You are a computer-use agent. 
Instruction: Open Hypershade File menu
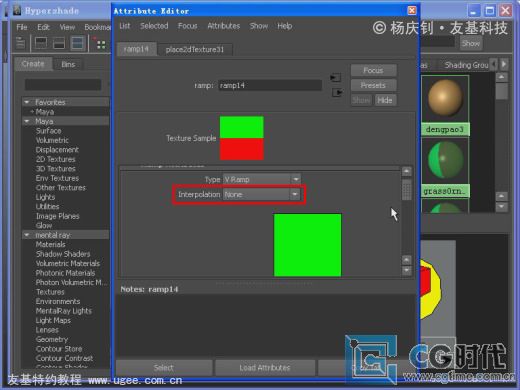coord(22,27)
